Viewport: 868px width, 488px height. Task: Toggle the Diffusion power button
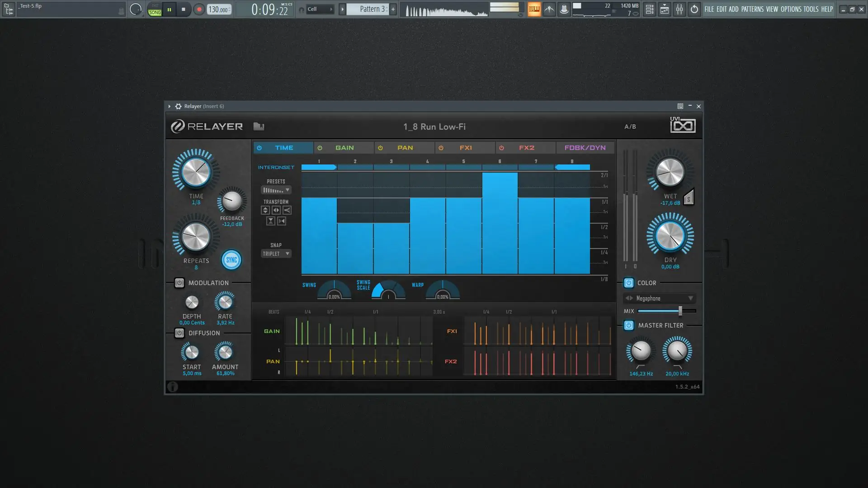click(179, 333)
